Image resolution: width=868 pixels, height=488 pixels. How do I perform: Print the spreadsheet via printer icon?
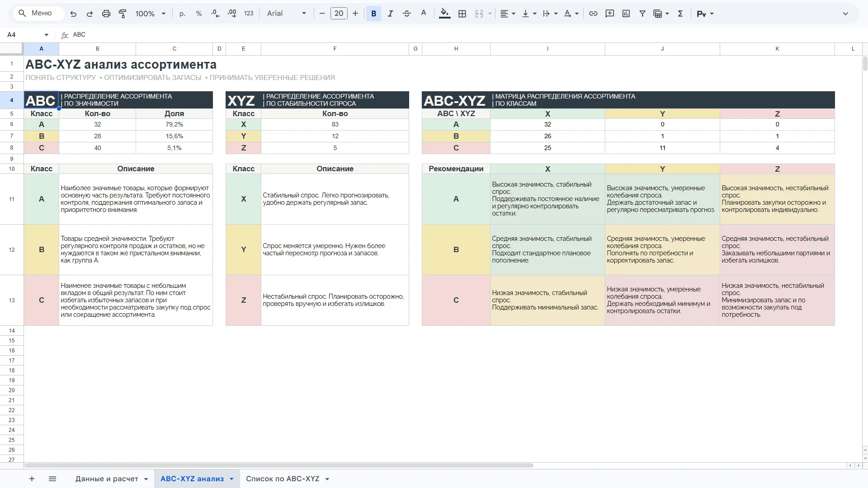[x=106, y=14]
